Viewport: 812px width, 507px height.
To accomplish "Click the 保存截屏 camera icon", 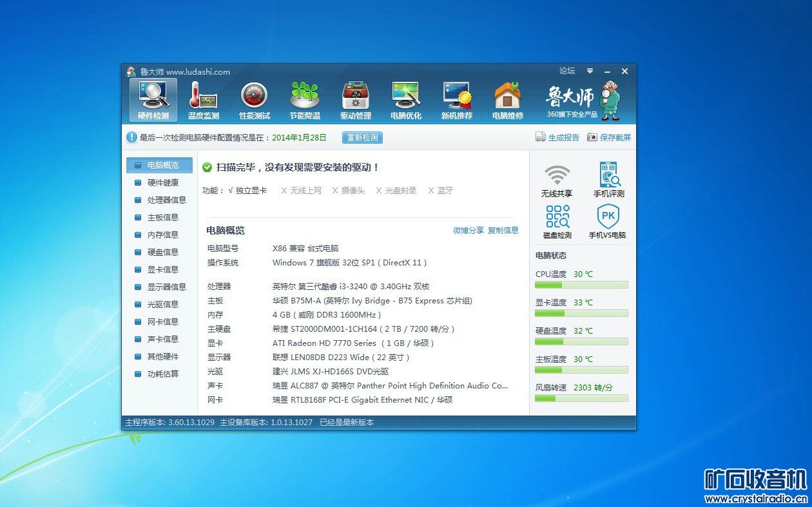I will (592, 137).
